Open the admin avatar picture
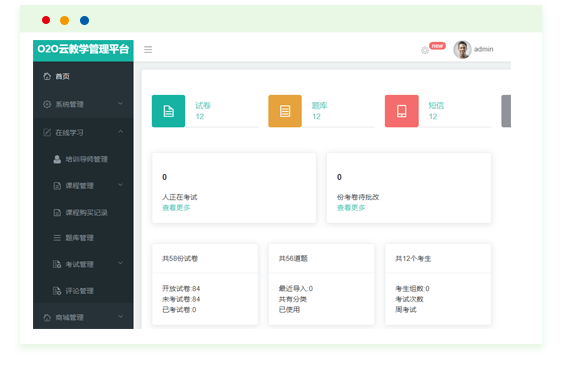This screenshot has width=570, height=368. pyautogui.click(x=462, y=49)
